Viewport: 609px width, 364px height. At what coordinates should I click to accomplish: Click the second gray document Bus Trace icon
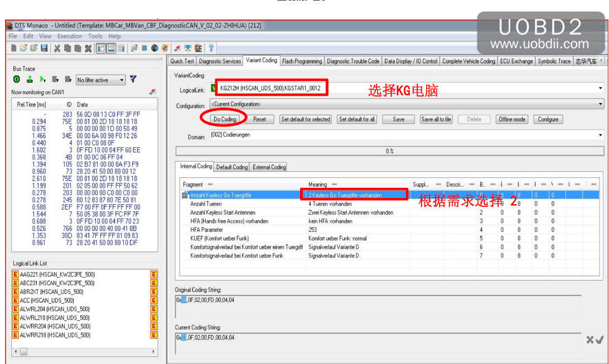click(x=68, y=79)
